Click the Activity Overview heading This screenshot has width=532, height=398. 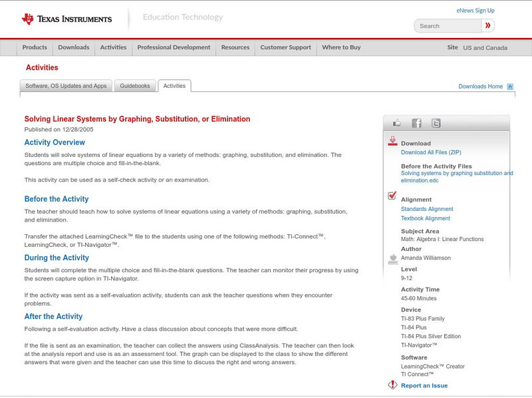click(x=55, y=142)
